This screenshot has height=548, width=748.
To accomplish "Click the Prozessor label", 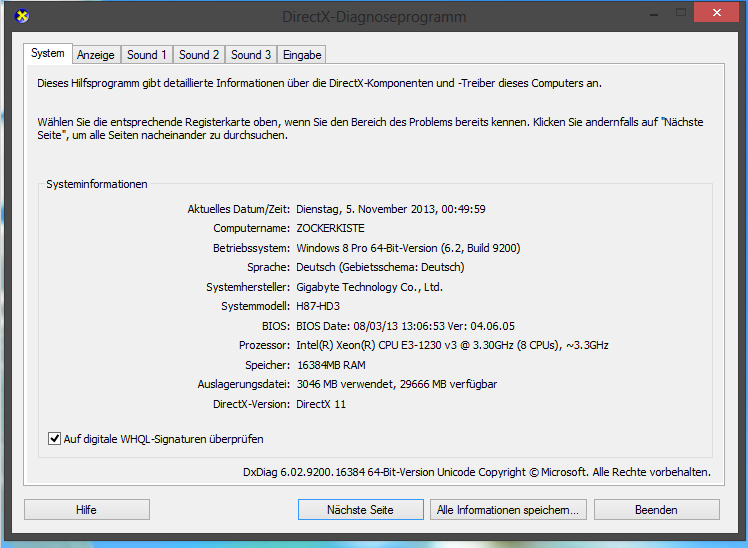I will tap(264, 345).
